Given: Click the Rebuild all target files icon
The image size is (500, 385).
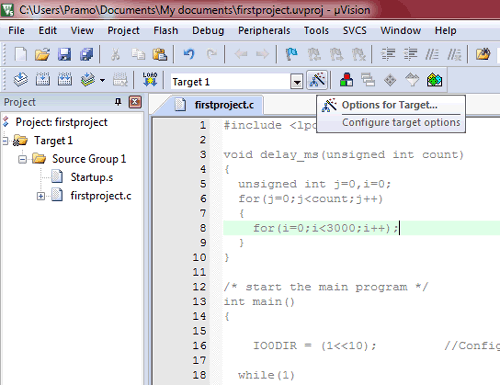Looking at the screenshot, I should (x=65, y=80).
